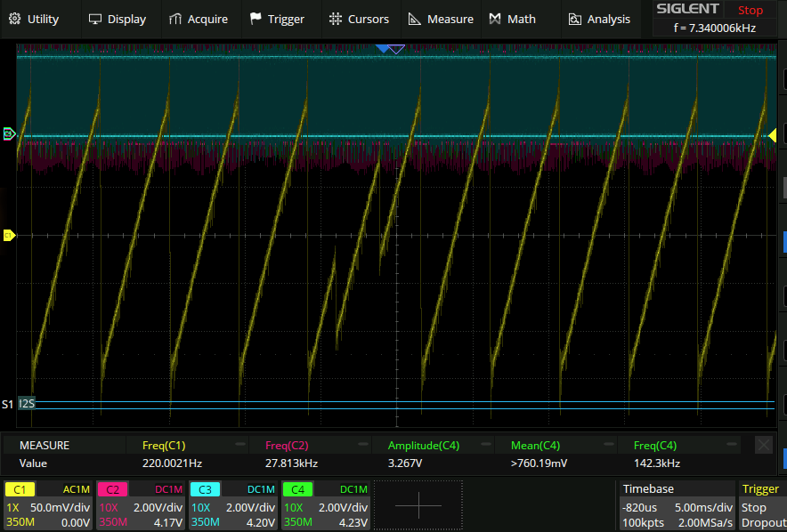Toggle the C3 channel box
787x532 pixels.
(x=233, y=505)
